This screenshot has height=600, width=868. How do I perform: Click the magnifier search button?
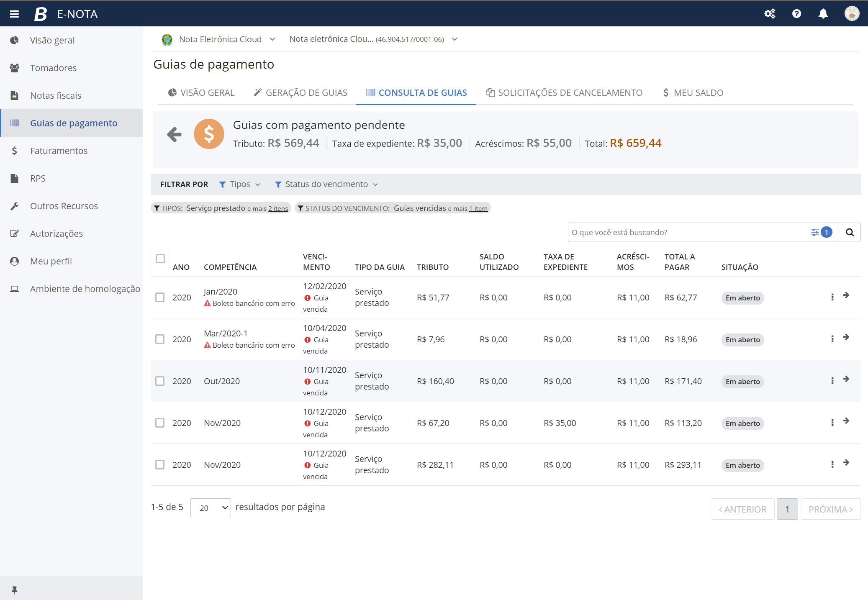[850, 232]
